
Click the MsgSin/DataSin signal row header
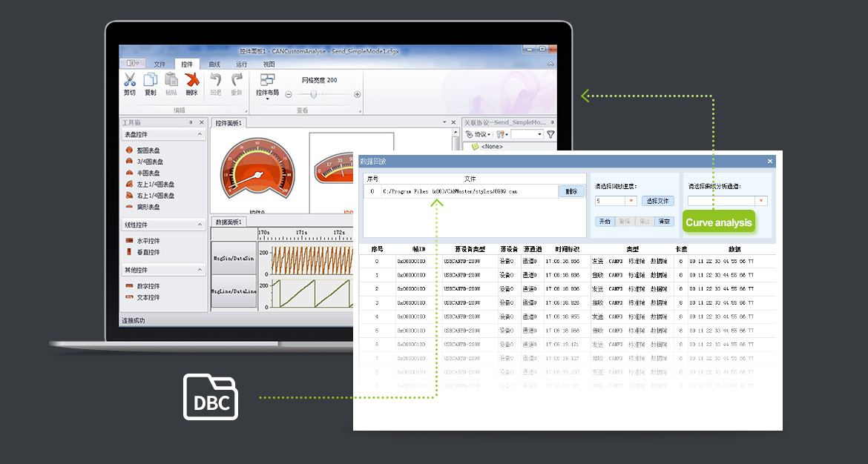(234, 258)
